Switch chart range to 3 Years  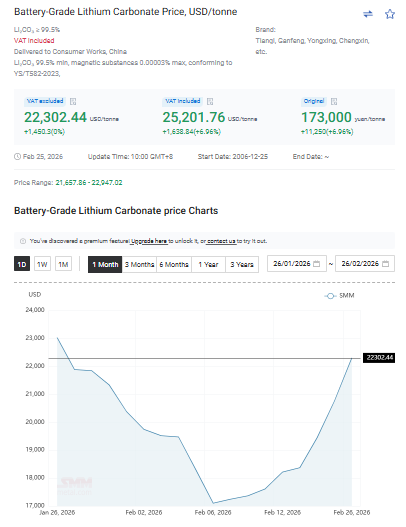(242, 265)
